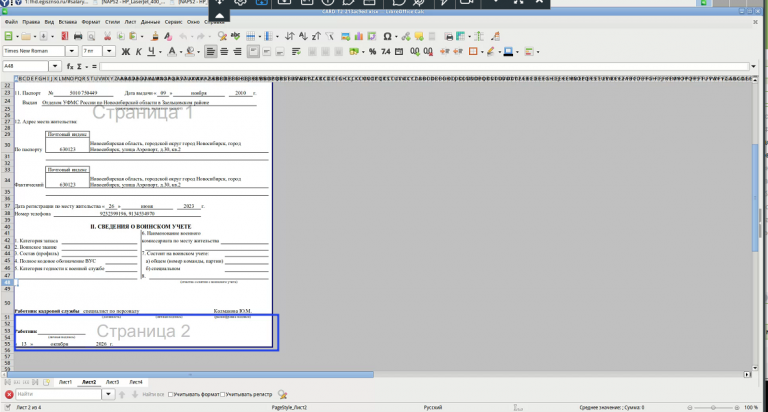
Task: Open Find and Replace tool
Action: tap(222, 36)
